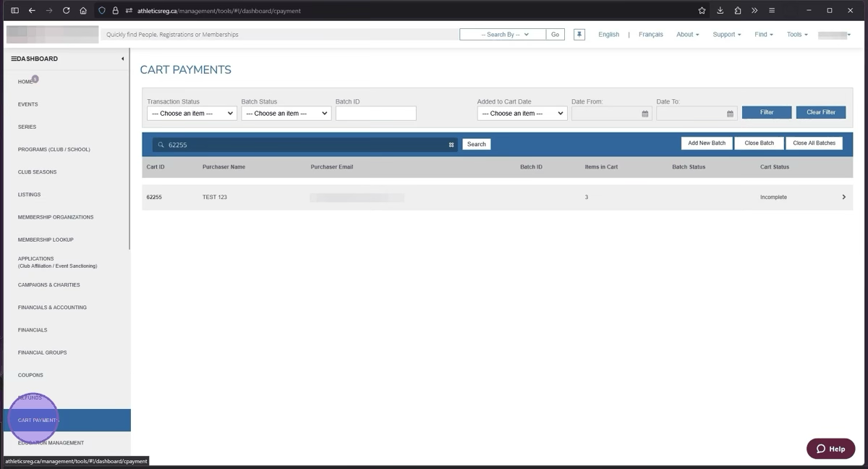Open the Date To calendar icon

pos(730,114)
